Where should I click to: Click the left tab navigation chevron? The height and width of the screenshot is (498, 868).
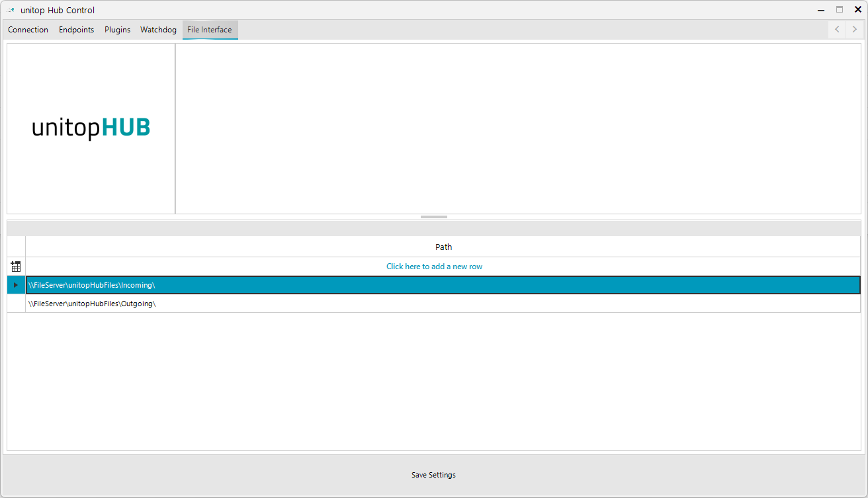tap(836, 29)
